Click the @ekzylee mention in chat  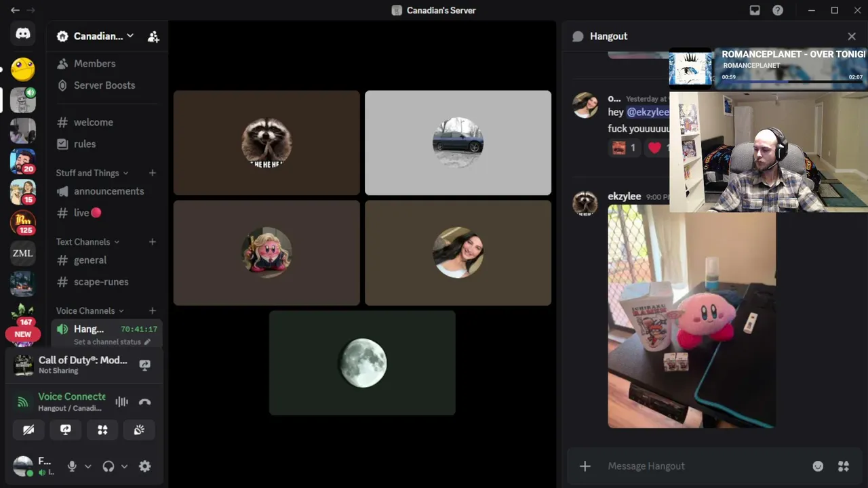click(x=648, y=113)
